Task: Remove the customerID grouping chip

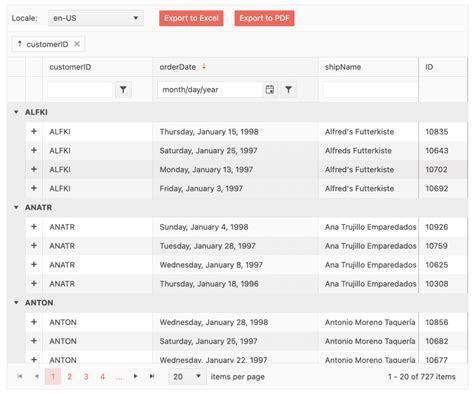Action: coord(77,44)
